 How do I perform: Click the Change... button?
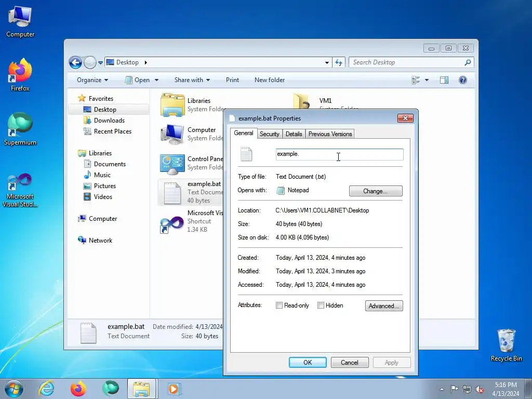click(x=376, y=191)
